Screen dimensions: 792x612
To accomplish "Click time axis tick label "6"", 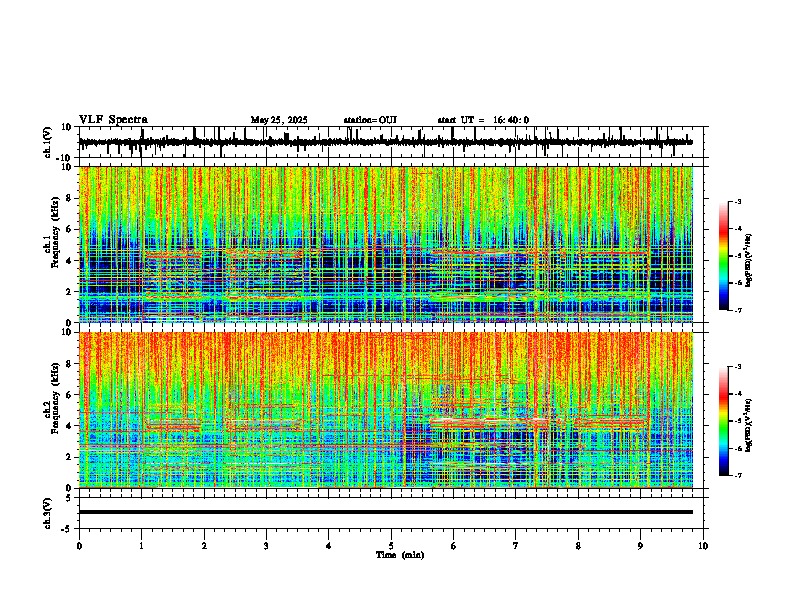I will point(454,546).
